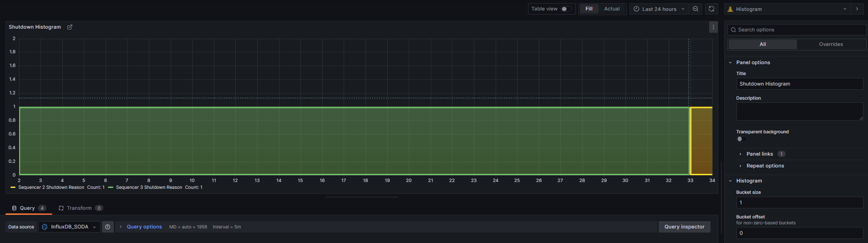Click the Histogram visualization icon
Viewport: 868px width, 243px height.
point(731,9)
